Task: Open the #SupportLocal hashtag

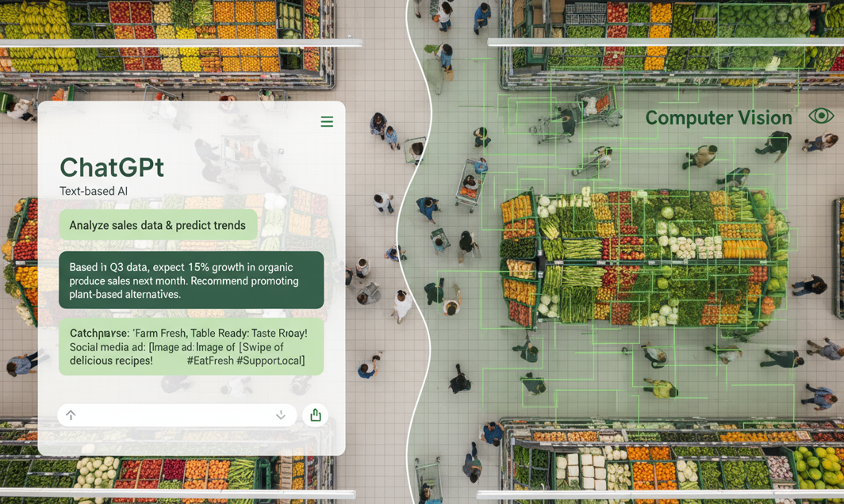Action: [x=272, y=361]
